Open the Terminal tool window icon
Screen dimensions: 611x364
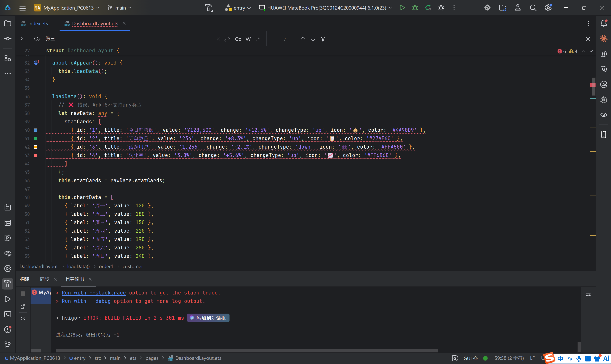pos(8,314)
